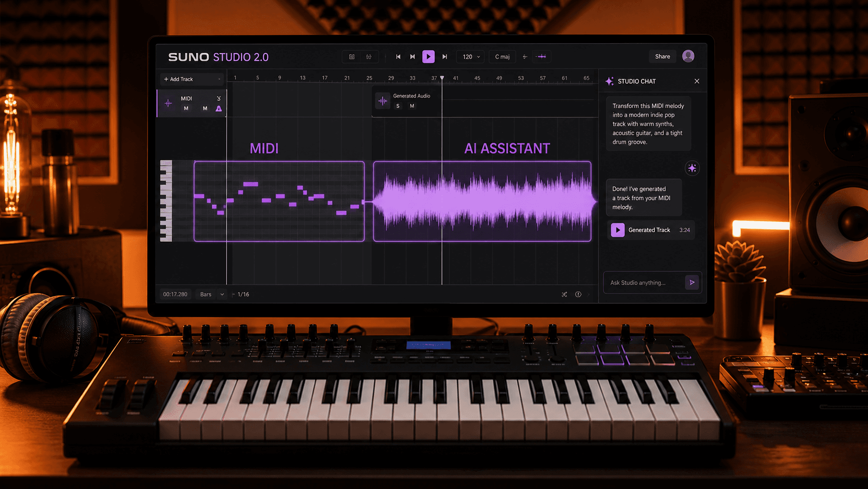This screenshot has width=868, height=489.
Task: Click the Generated Audio waveform track icon
Action: [x=383, y=101]
